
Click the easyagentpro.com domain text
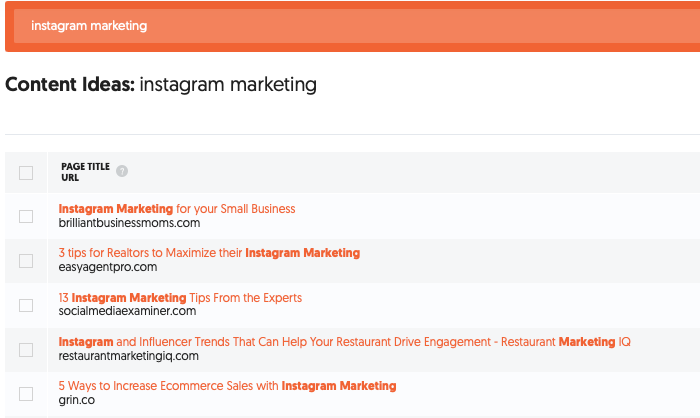108,267
